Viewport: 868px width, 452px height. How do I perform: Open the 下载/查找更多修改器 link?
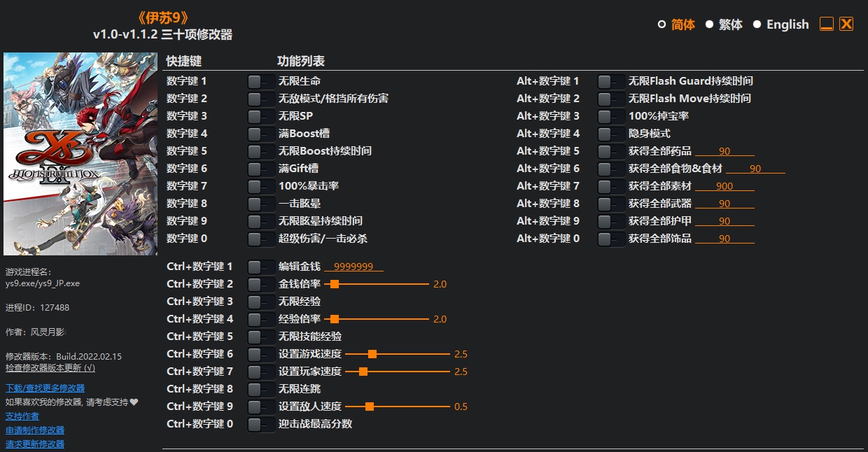[44, 388]
